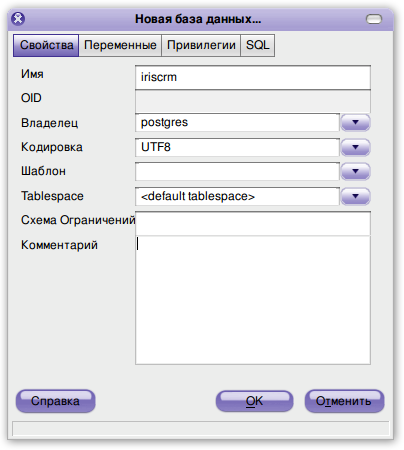Screen dimensions: 404x450
Task: Open the Кодировка dropdown arrow
Action: tap(355, 147)
